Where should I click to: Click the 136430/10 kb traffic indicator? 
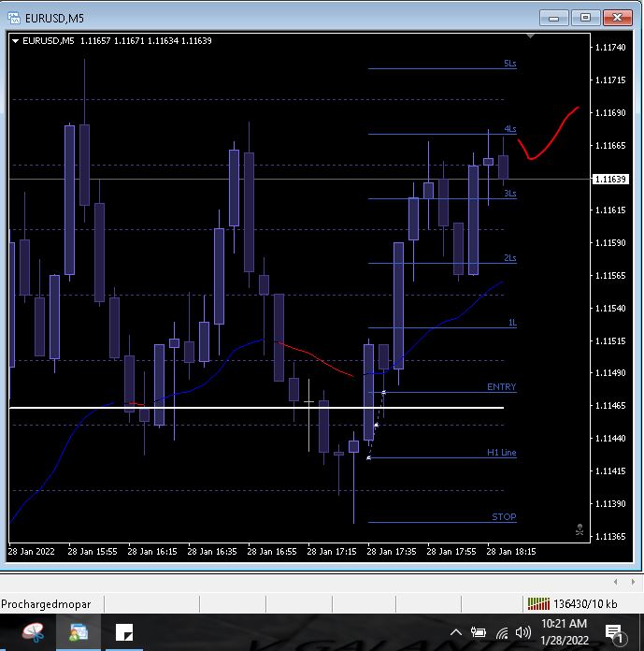(x=585, y=604)
